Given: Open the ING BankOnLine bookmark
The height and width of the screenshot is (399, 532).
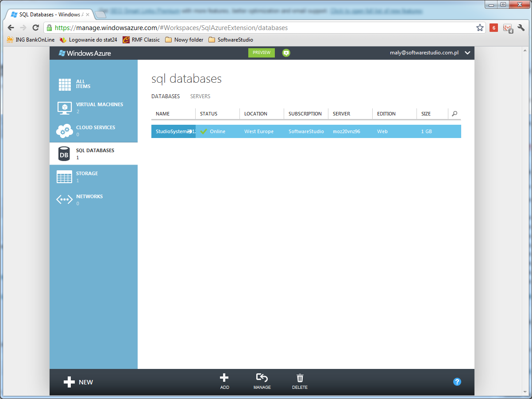Looking at the screenshot, I should pos(31,40).
